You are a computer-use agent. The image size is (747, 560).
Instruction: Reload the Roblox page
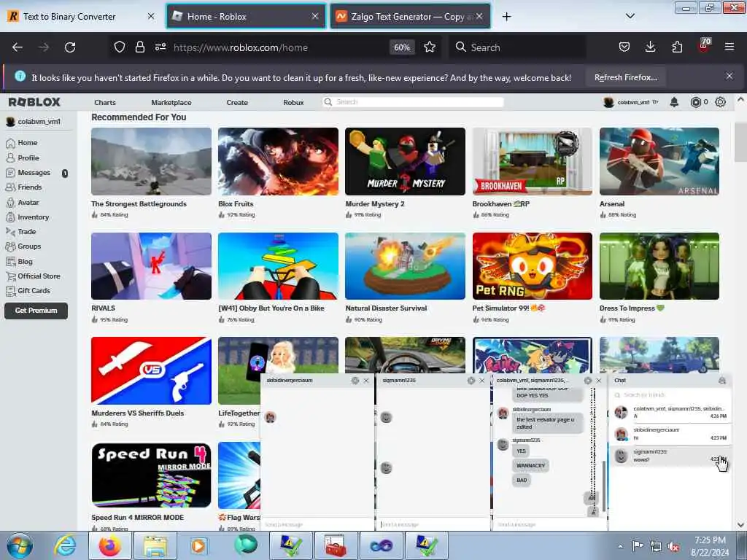[70, 47]
